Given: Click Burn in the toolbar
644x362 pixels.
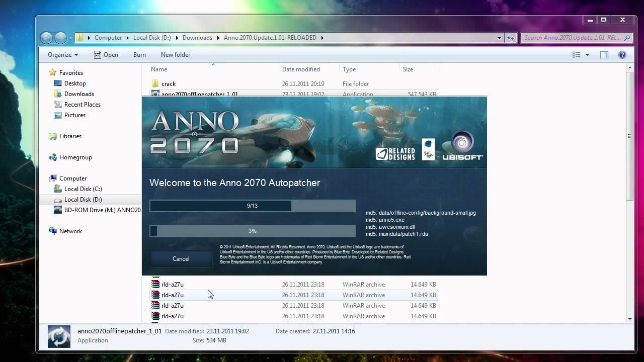Looking at the screenshot, I should point(139,55).
